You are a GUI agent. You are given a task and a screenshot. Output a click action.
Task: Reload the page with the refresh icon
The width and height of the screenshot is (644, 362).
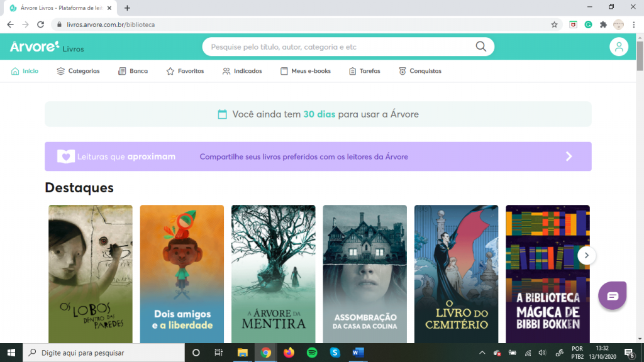41,25
